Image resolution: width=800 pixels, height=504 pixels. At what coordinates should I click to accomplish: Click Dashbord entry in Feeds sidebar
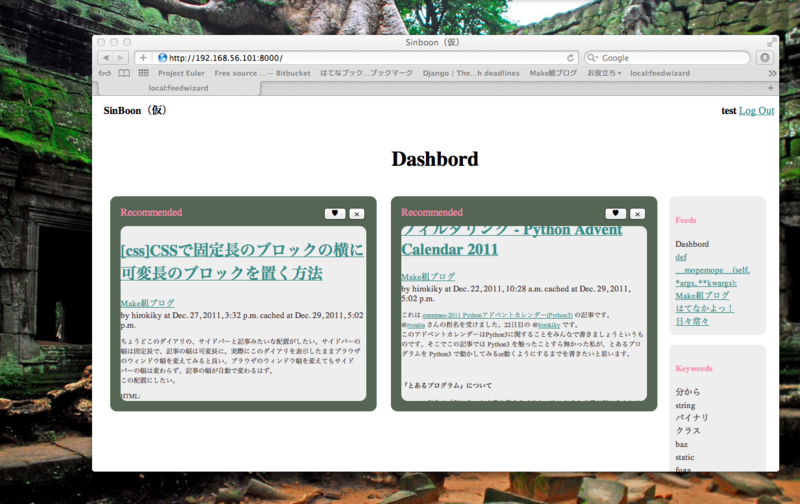click(x=692, y=244)
